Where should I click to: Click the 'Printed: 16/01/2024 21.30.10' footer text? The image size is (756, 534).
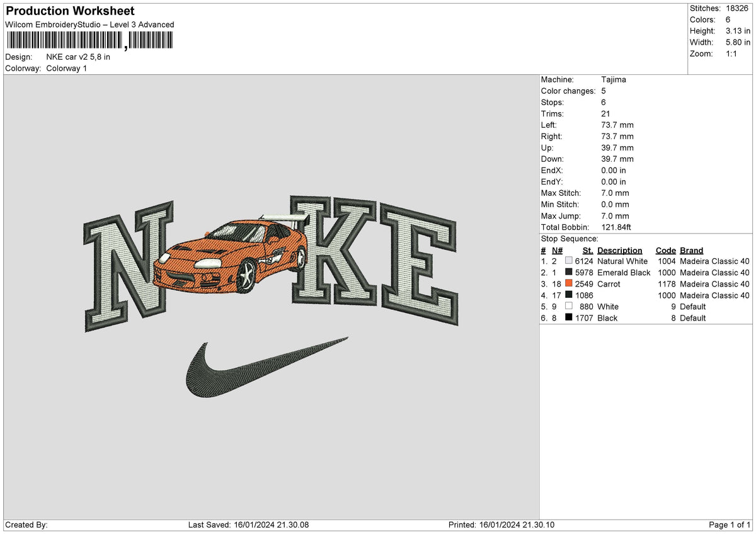pos(501,525)
